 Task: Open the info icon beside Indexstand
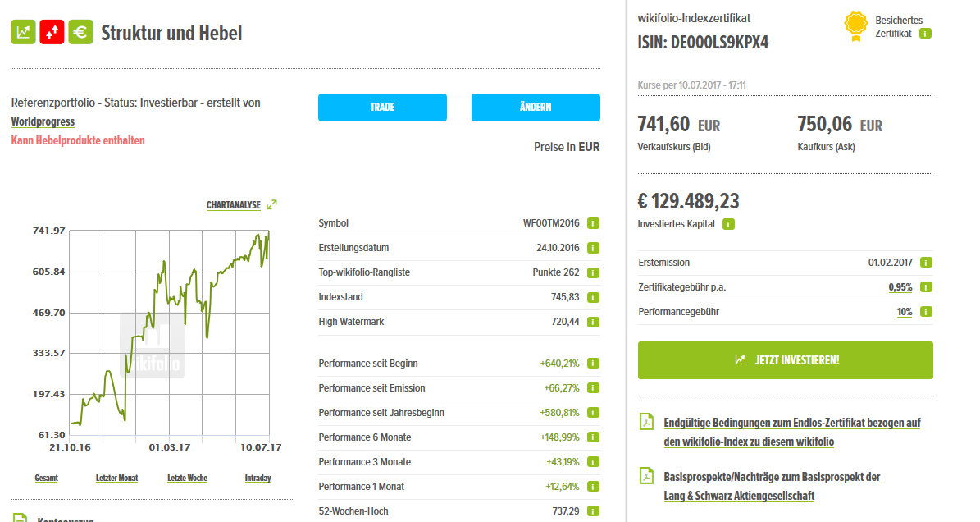pos(591,297)
